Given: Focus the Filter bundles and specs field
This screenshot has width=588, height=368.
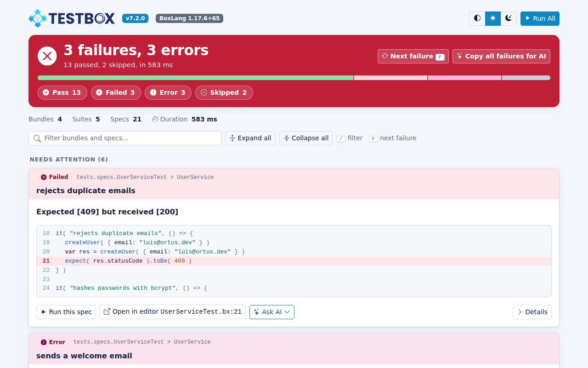Looking at the screenshot, I should [x=125, y=138].
